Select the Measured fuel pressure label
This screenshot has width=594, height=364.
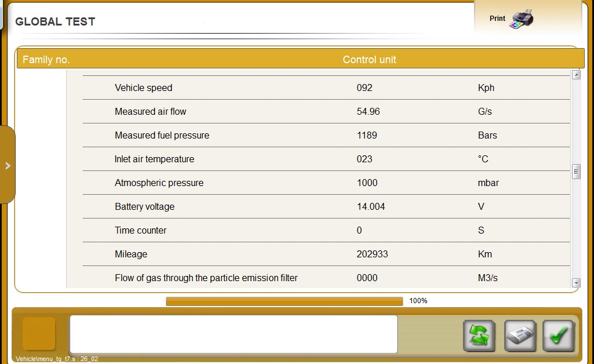tap(162, 136)
